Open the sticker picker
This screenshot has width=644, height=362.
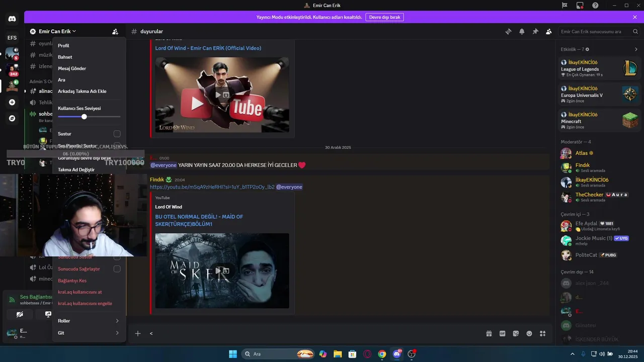click(516, 333)
